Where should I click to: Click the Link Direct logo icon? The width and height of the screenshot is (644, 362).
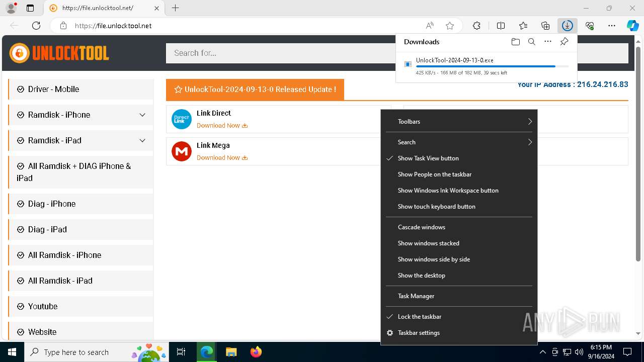pyautogui.click(x=182, y=119)
